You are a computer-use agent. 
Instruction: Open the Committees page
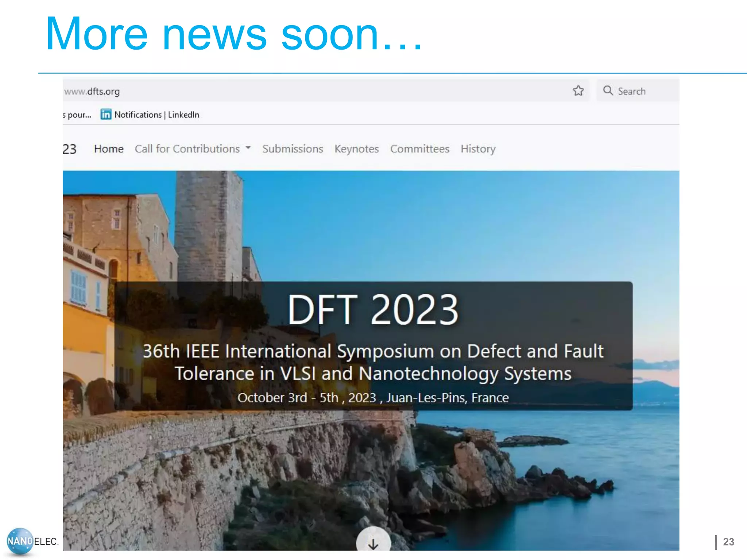419,149
